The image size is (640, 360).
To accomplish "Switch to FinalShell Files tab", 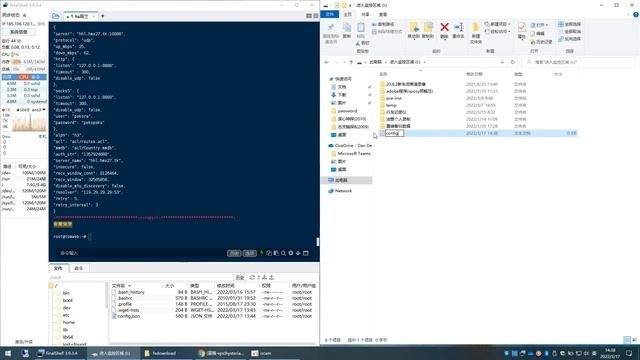I will (x=58, y=268).
